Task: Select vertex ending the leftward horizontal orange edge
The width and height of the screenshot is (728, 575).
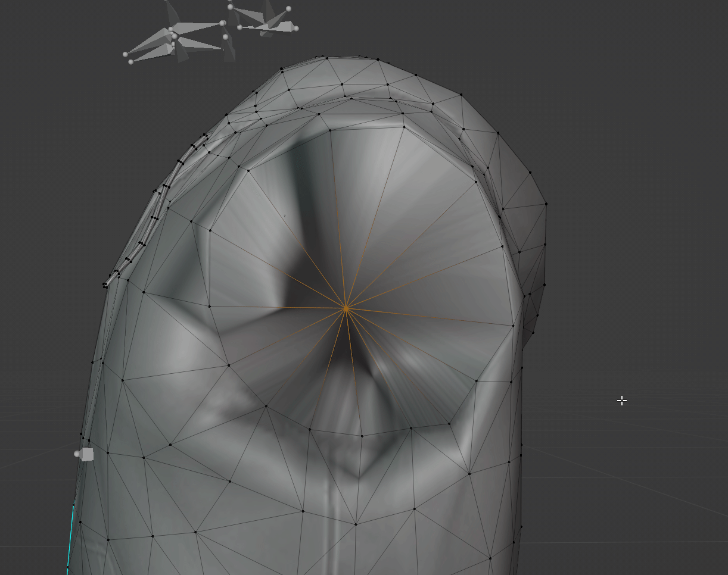Action: point(210,307)
